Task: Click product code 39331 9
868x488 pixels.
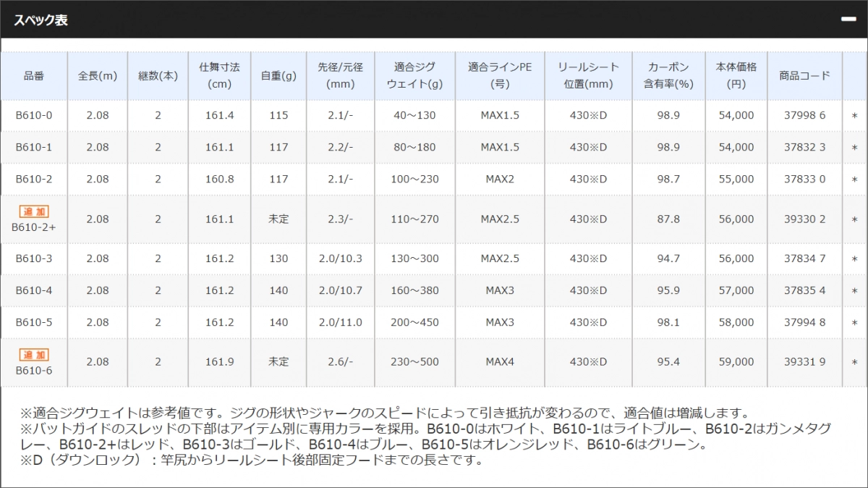Action: (805, 362)
